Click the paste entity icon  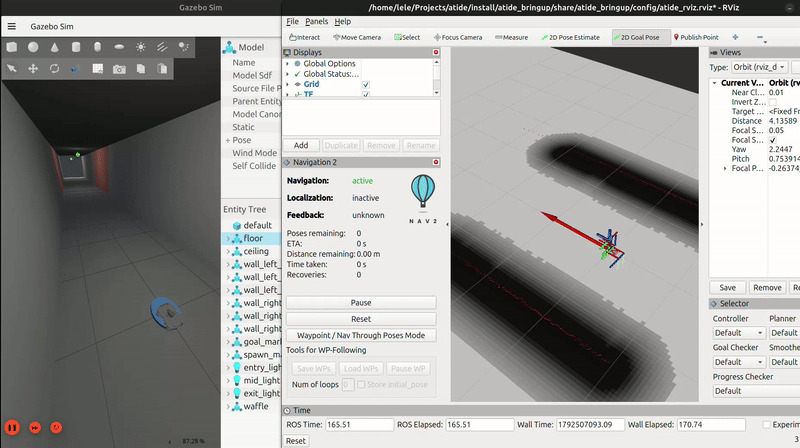(x=162, y=68)
